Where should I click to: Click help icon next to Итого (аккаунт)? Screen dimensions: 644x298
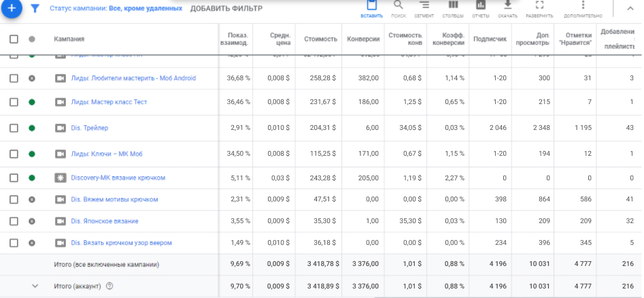pos(109,286)
